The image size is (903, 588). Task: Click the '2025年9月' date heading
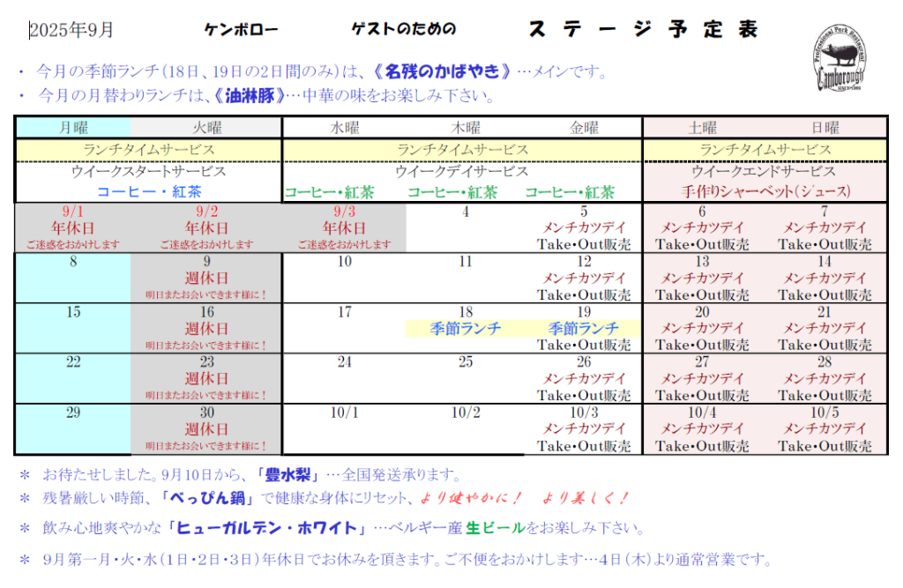pyautogui.click(x=71, y=30)
